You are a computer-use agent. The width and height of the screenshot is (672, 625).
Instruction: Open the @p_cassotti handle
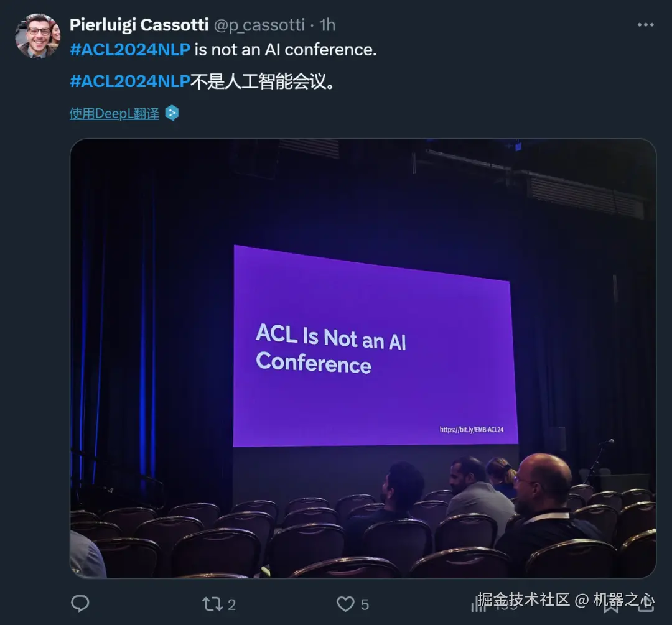click(259, 25)
